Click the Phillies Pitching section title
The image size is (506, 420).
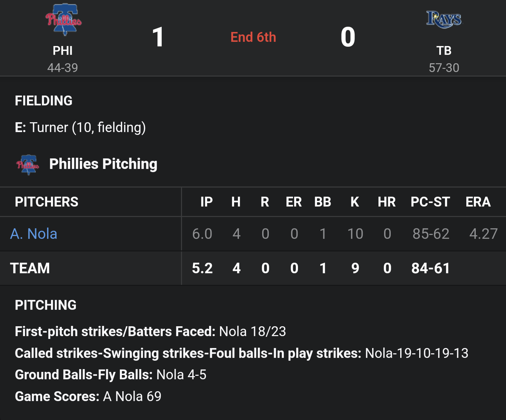(x=103, y=164)
